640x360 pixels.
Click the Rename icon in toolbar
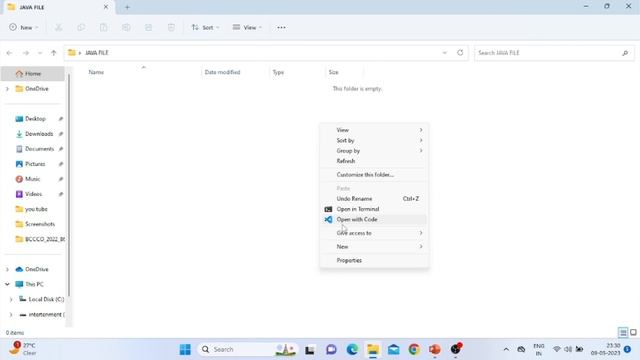pyautogui.click(x=126, y=27)
